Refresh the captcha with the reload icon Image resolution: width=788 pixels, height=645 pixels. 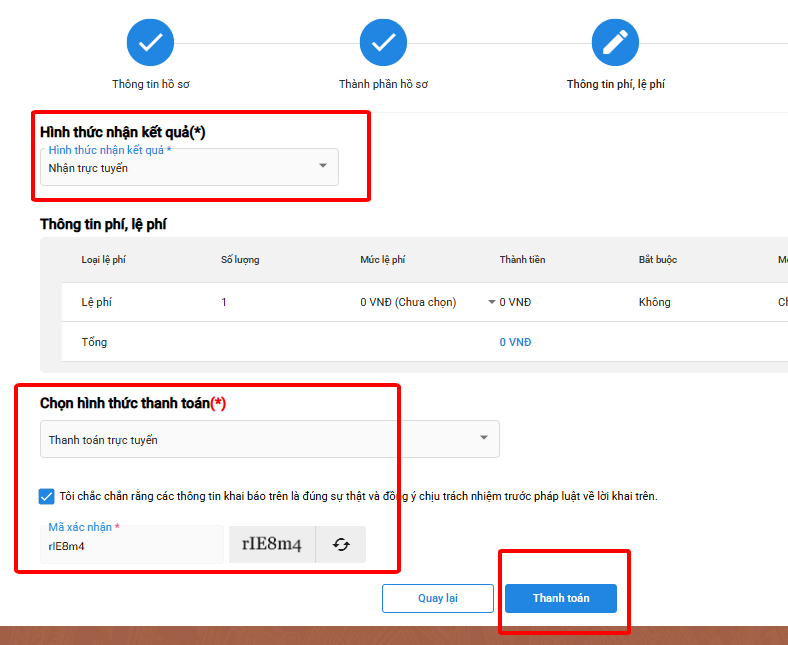click(x=341, y=545)
